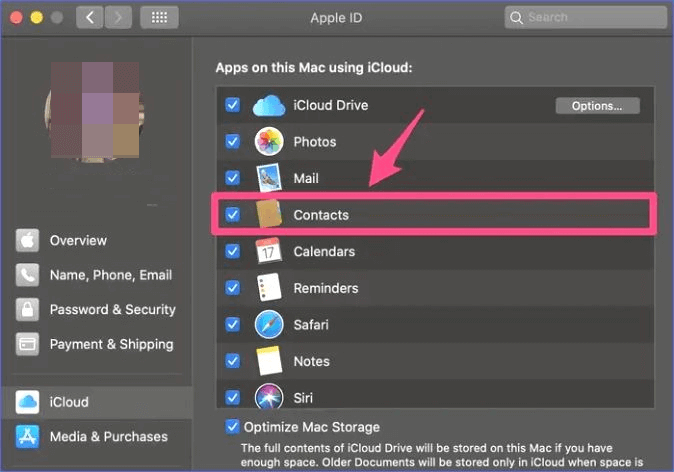Disable Optimize Mac Storage checkbox
This screenshot has height=472, width=674.
pos(233,427)
